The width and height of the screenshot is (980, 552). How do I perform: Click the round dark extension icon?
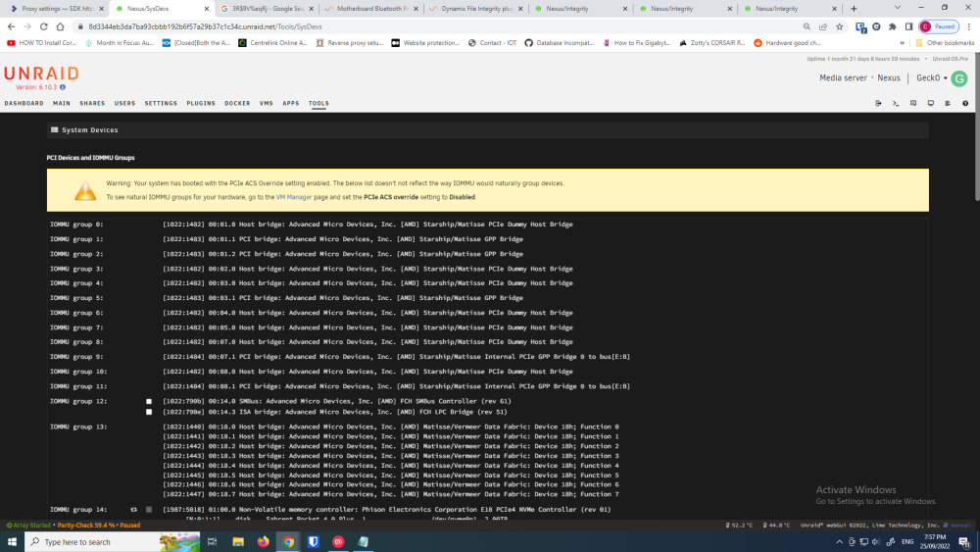tap(876, 26)
